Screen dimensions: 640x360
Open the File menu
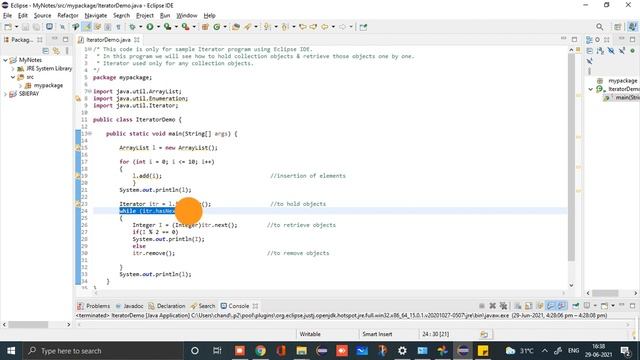(x=7, y=16)
